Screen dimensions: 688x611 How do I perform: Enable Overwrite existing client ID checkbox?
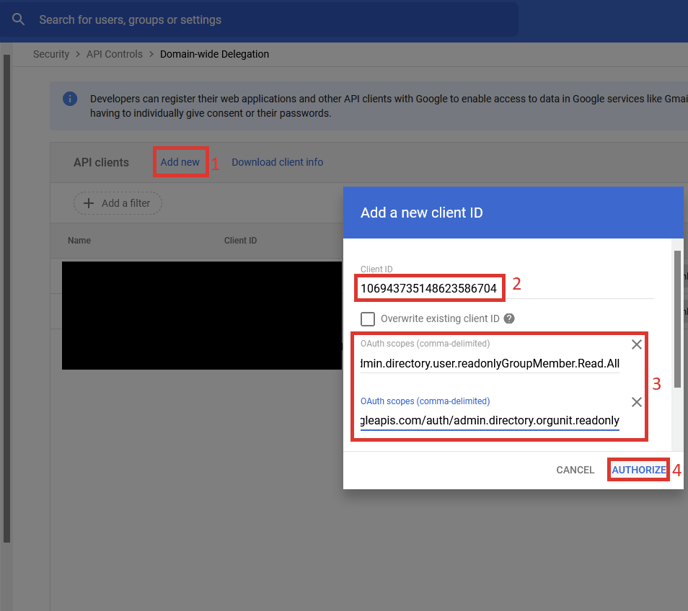368,319
